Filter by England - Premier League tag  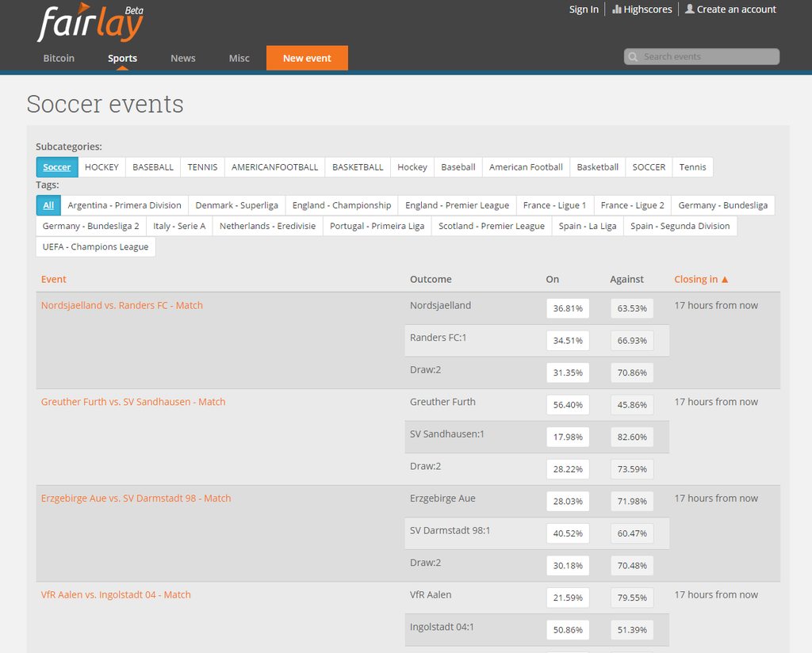pyautogui.click(x=458, y=205)
